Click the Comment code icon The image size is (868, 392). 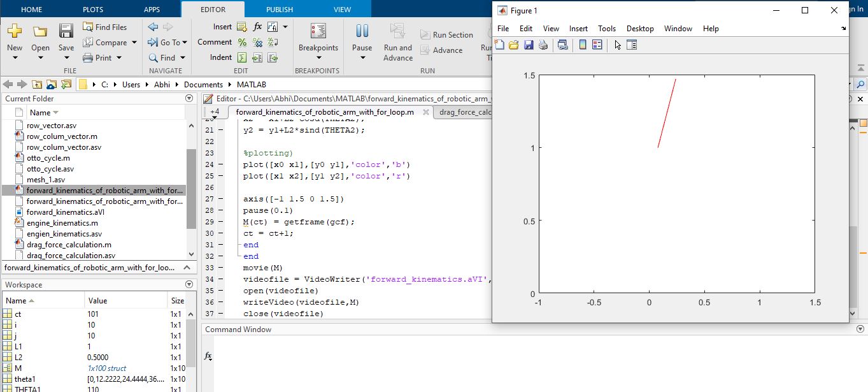(x=243, y=43)
